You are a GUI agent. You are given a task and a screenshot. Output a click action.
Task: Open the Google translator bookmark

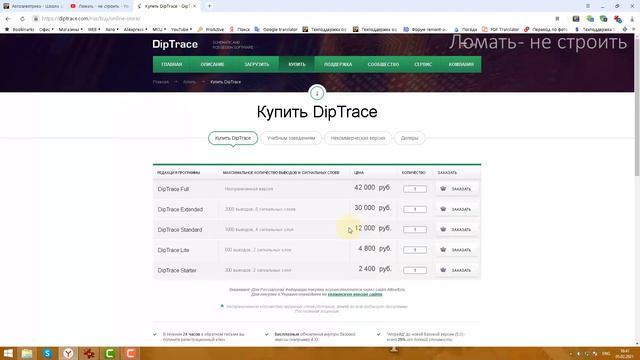coord(276,29)
